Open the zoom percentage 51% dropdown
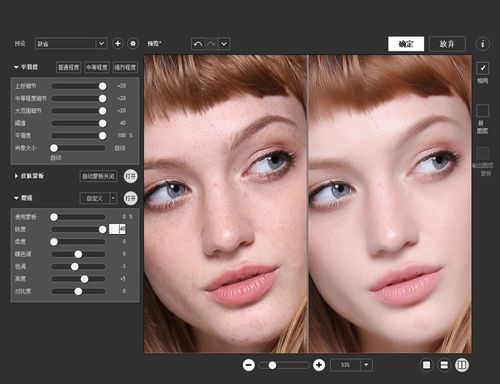The width and height of the screenshot is (500, 384). [366, 365]
